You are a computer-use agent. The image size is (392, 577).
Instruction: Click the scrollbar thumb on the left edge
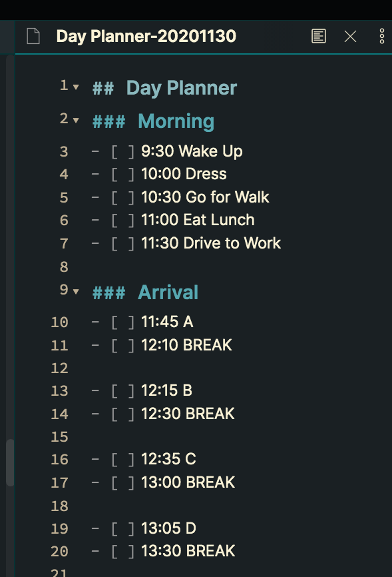coord(9,460)
